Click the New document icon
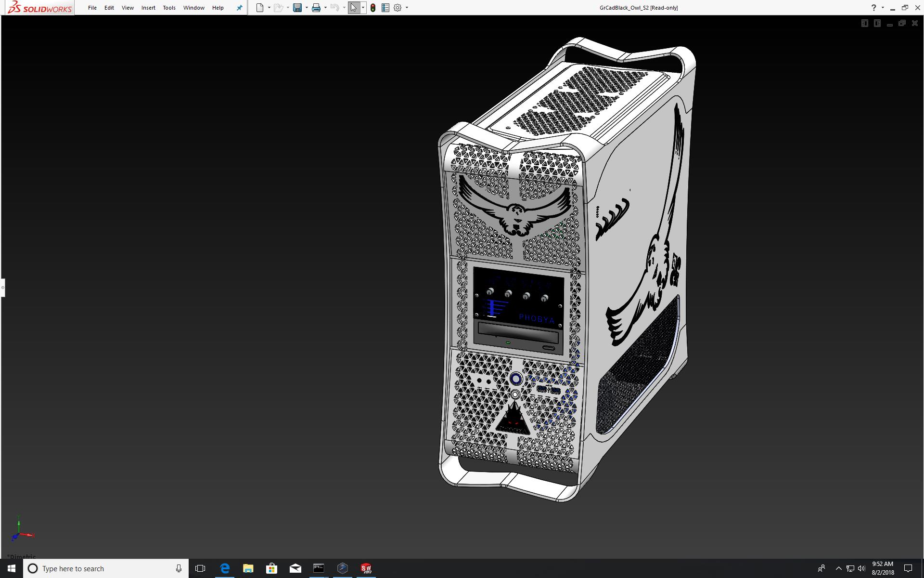 click(x=260, y=8)
